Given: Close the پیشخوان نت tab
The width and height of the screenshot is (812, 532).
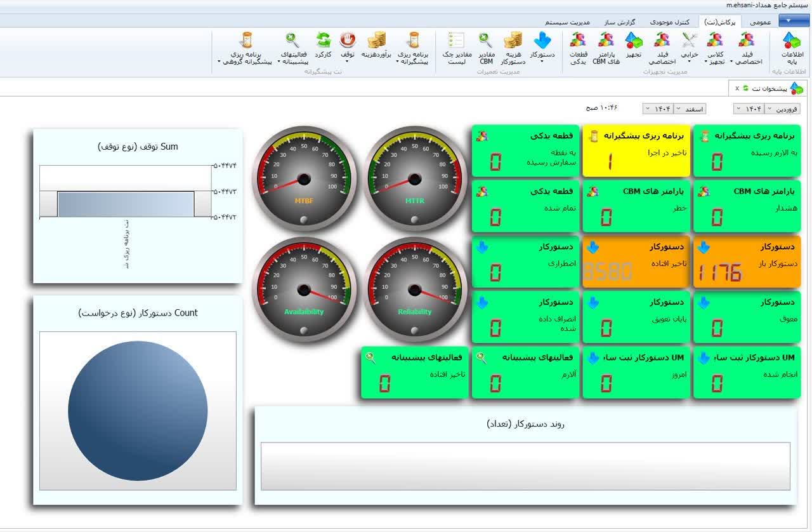Looking at the screenshot, I should point(737,88).
